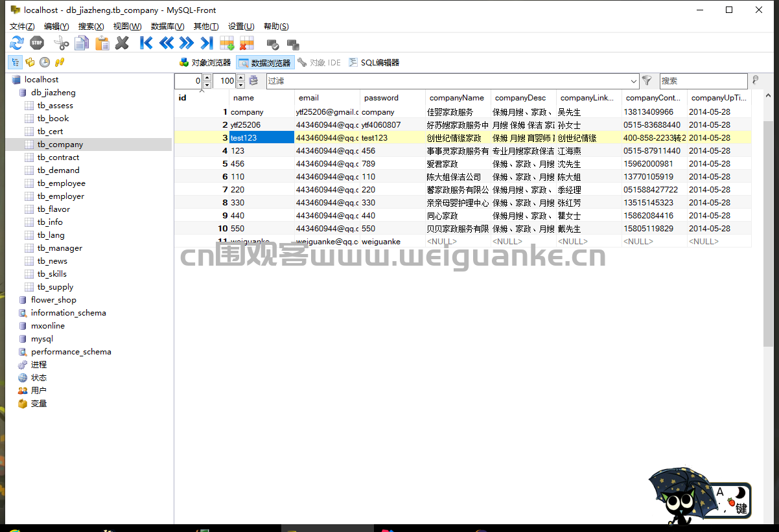Select the flower_shop database
The width and height of the screenshot is (779, 532).
54,300
